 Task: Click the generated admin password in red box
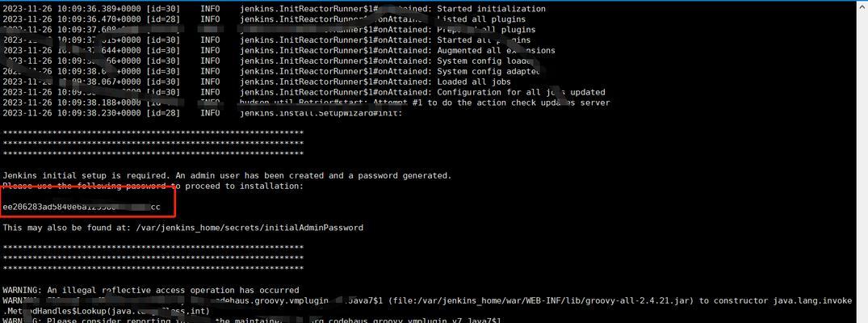click(82, 208)
